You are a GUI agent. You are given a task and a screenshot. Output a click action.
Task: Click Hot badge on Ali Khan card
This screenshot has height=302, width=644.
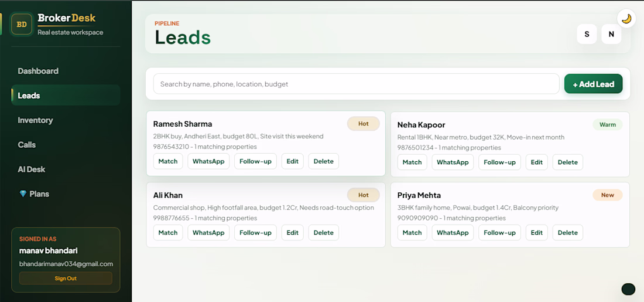pos(364,195)
